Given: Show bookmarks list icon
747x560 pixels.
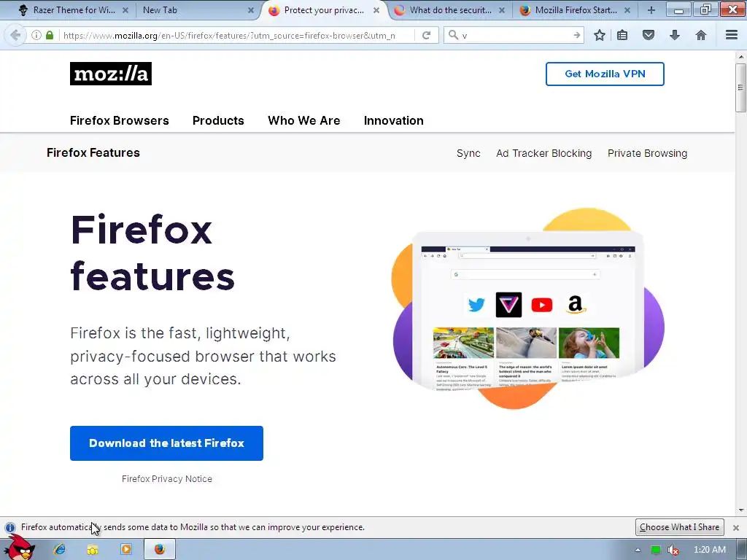Looking at the screenshot, I should (622, 35).
